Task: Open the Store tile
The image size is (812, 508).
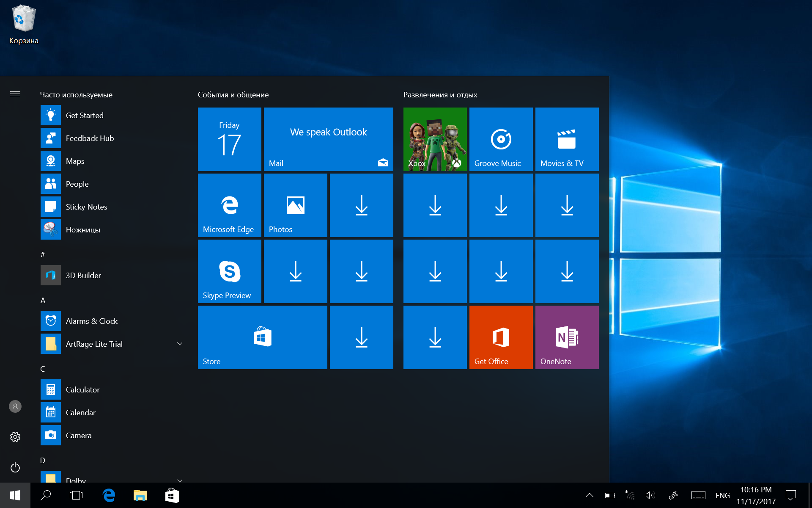Action: (263, 337)
